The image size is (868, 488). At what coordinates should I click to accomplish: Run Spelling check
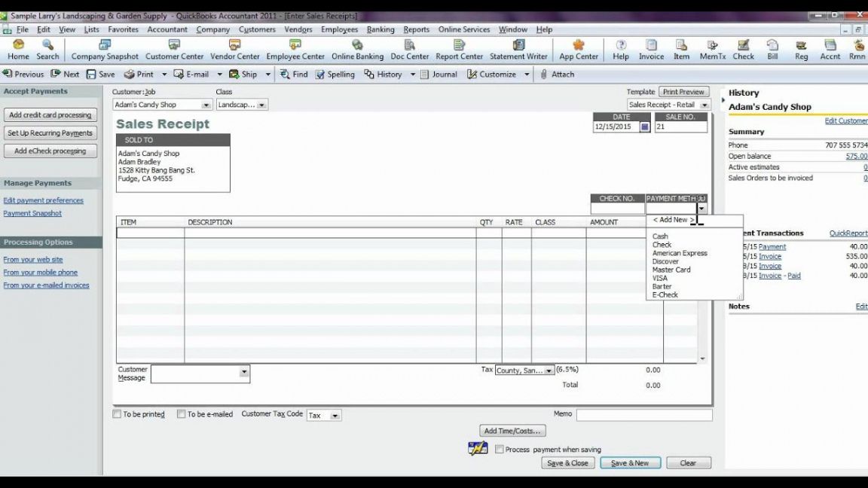point(335,74)
